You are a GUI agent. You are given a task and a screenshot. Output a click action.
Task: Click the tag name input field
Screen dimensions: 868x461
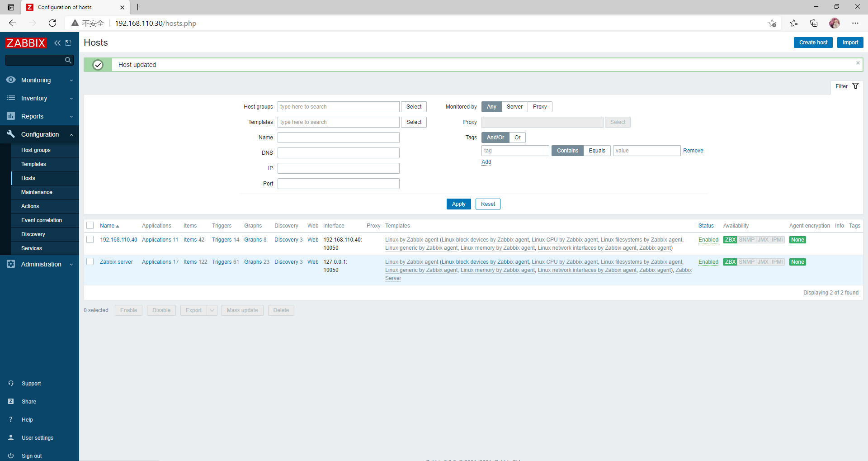[x=515, y=151]
